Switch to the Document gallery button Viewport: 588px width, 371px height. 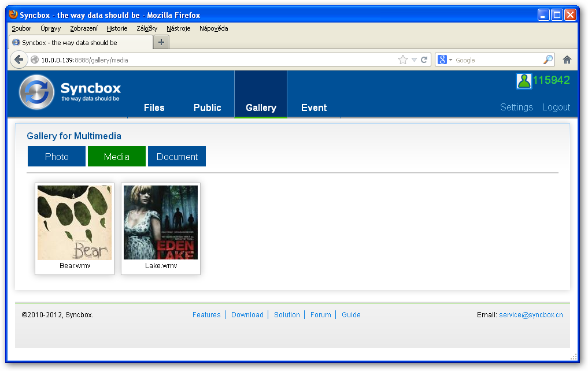coord(177,156)
